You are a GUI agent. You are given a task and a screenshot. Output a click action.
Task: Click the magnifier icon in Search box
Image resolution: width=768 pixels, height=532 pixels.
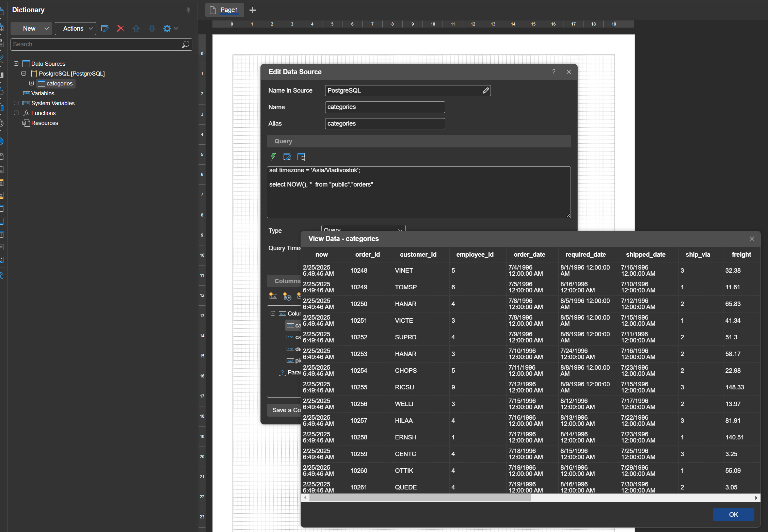tap(186, 45)
